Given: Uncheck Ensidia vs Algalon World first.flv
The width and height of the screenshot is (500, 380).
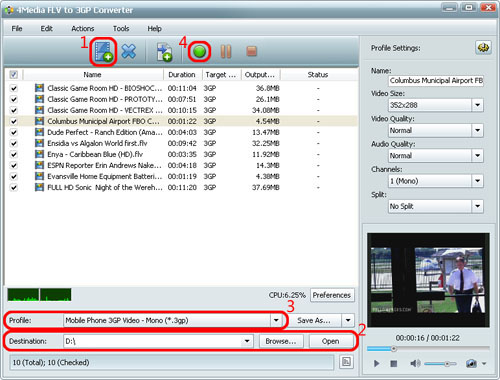Looking at the screenshot, I should [x=14, y=143].
